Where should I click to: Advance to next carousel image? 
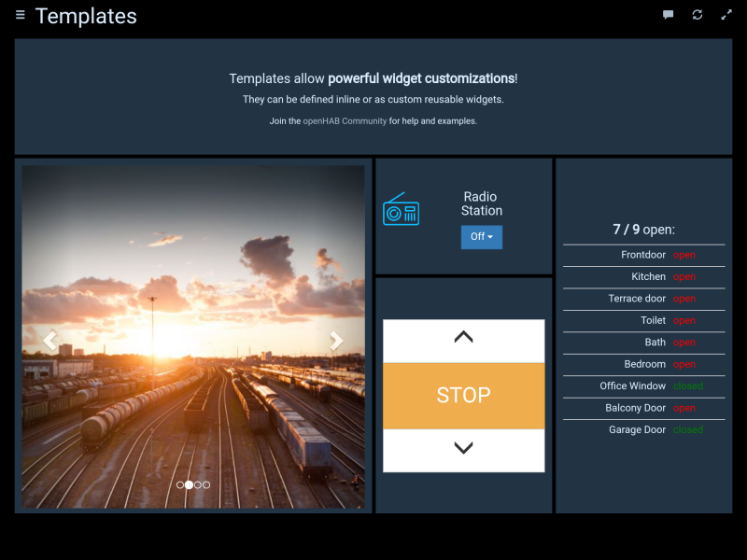click(x=337, y=341)
